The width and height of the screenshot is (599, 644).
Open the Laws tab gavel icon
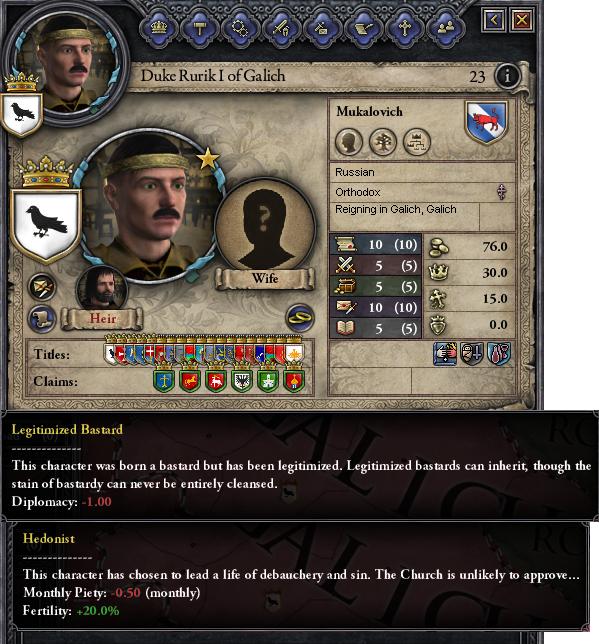click(x=200, y=28)
